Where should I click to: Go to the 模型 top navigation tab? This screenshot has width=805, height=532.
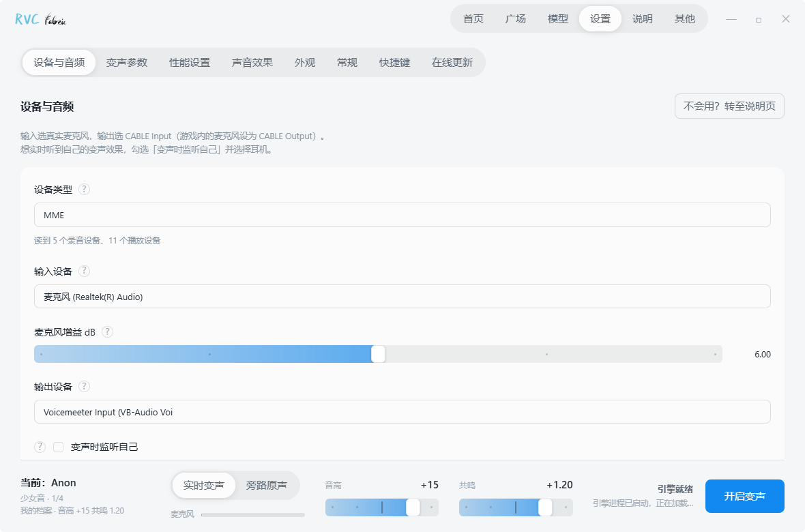[x=557, y=19]
